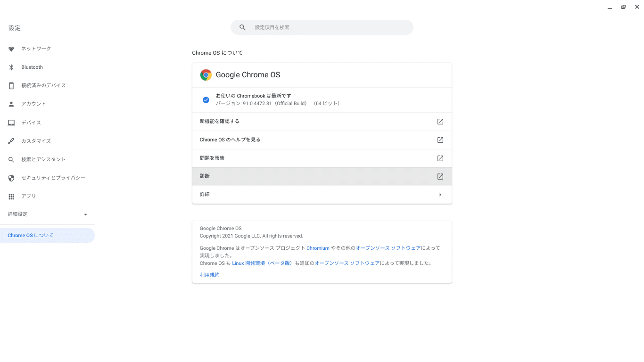Click the 設定 title in sidebar
644x362 pixels.
click(15, 28)
